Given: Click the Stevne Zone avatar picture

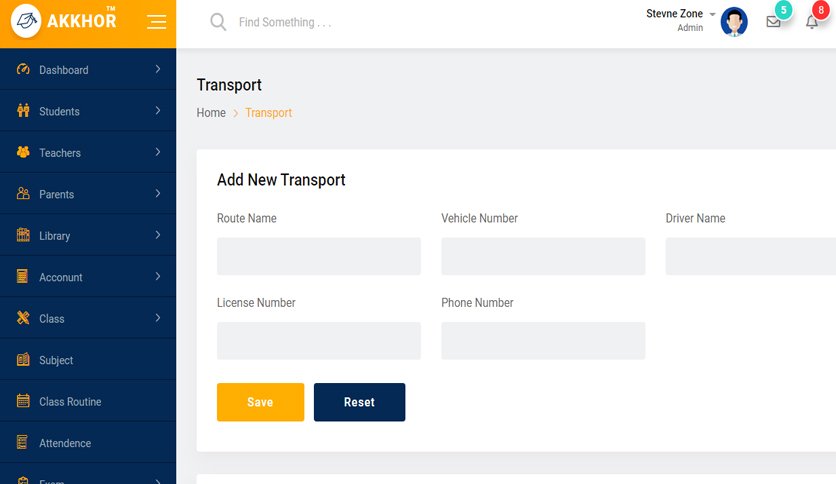Looking at the screenshot, I should point(734,22).
